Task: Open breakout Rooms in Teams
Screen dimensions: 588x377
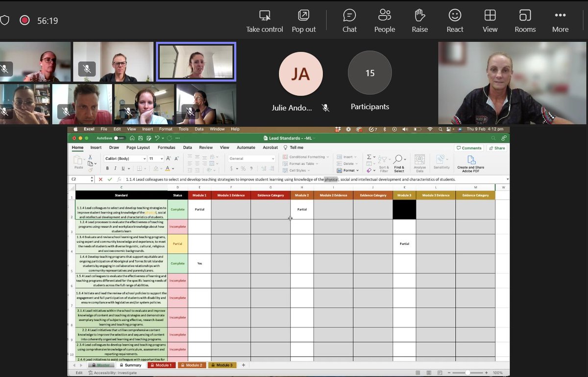Action: [525, 21]
